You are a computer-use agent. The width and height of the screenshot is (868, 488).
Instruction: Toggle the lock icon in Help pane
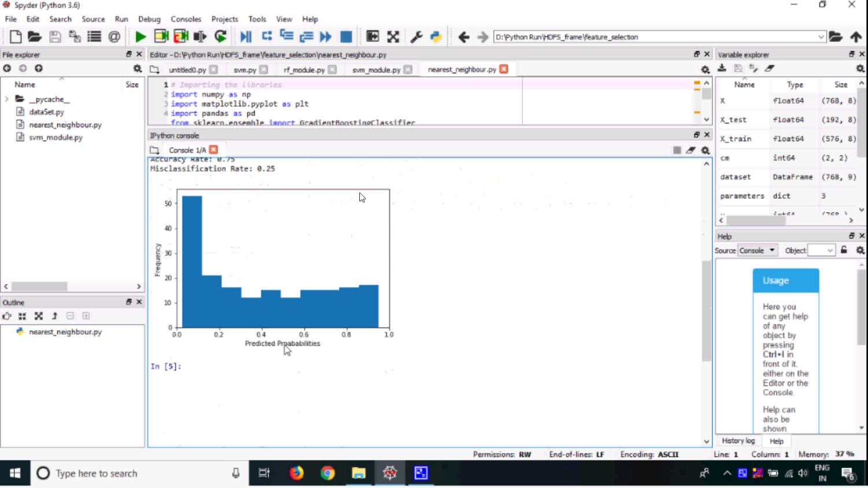click(844, 250)
